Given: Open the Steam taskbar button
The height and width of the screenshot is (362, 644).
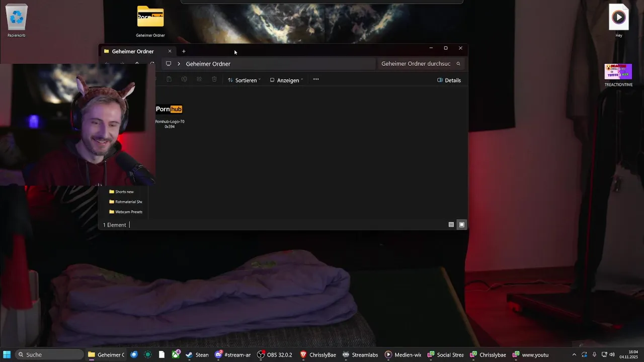Looking at the screenshot, I should tap(197, 354).
